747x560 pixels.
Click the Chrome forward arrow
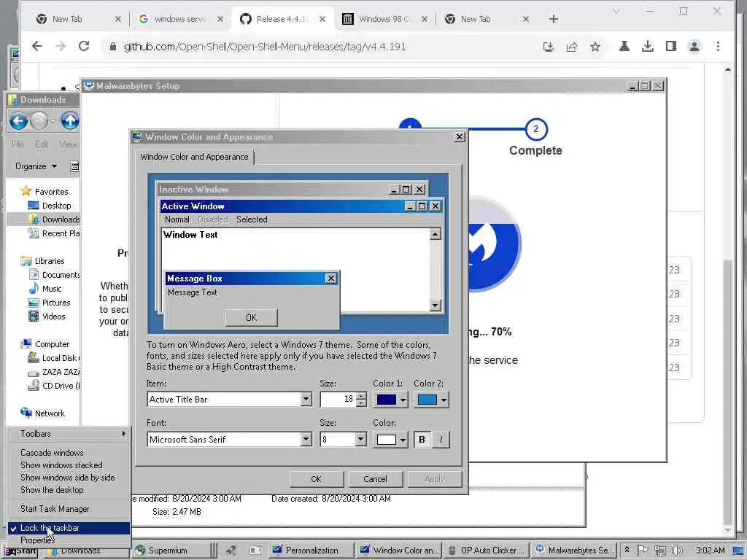click(61, 46)
